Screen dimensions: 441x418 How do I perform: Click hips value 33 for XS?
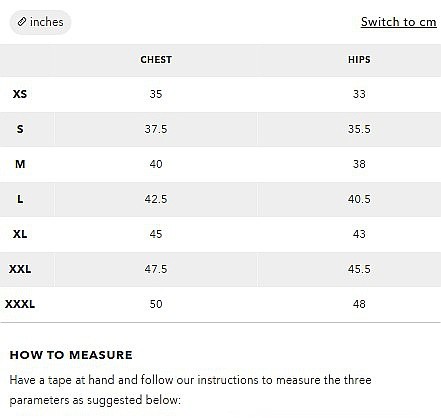pos(359,94)
